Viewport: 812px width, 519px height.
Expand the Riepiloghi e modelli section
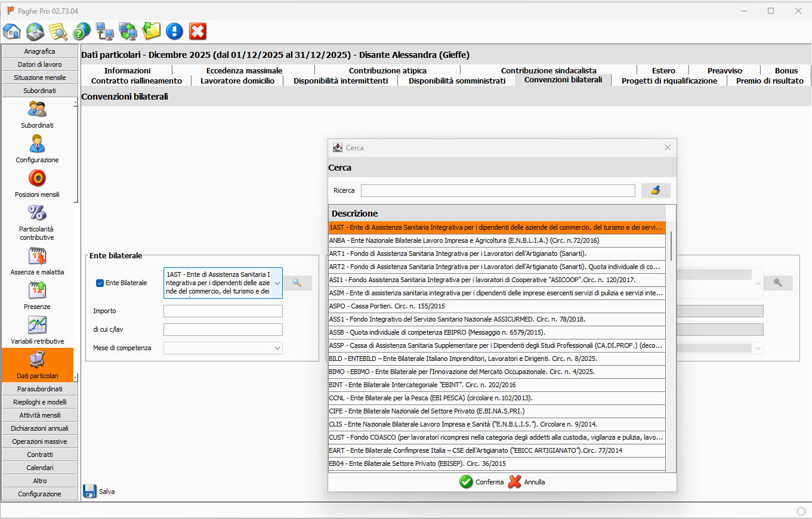point(39,402)
